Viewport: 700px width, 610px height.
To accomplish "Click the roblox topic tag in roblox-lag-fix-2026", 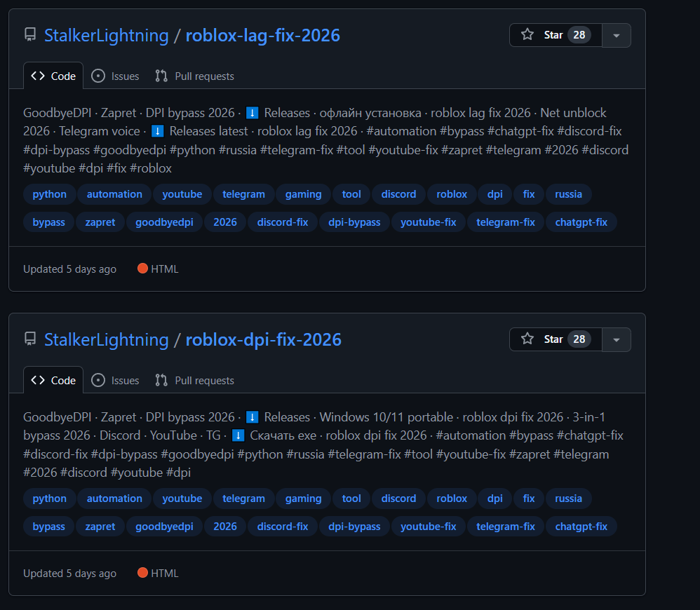I will [452, 194].
